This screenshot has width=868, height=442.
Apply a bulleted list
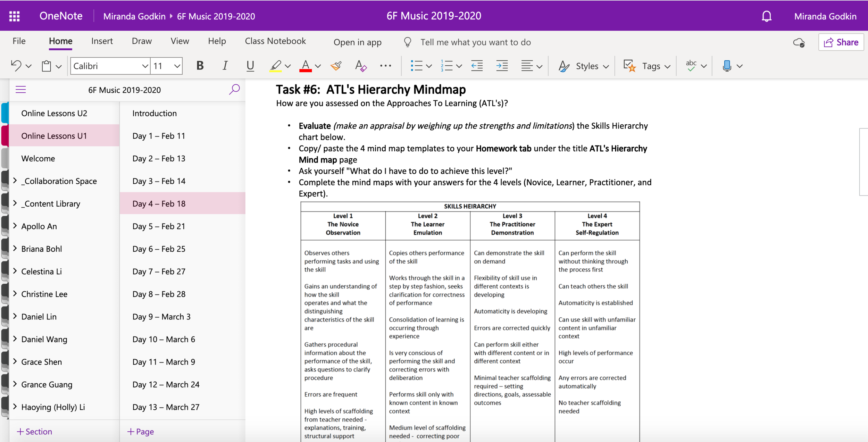pyautogui.click(x=416, y=66)
